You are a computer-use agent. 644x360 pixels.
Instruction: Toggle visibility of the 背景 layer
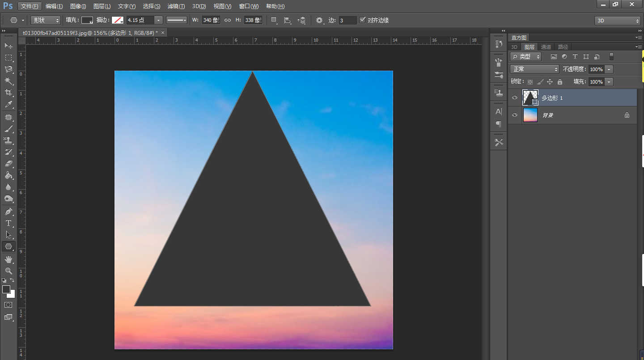515,115
